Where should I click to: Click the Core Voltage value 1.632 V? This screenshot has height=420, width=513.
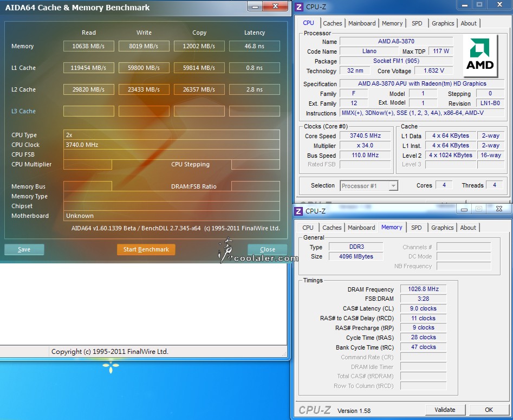tap(434, 70)
